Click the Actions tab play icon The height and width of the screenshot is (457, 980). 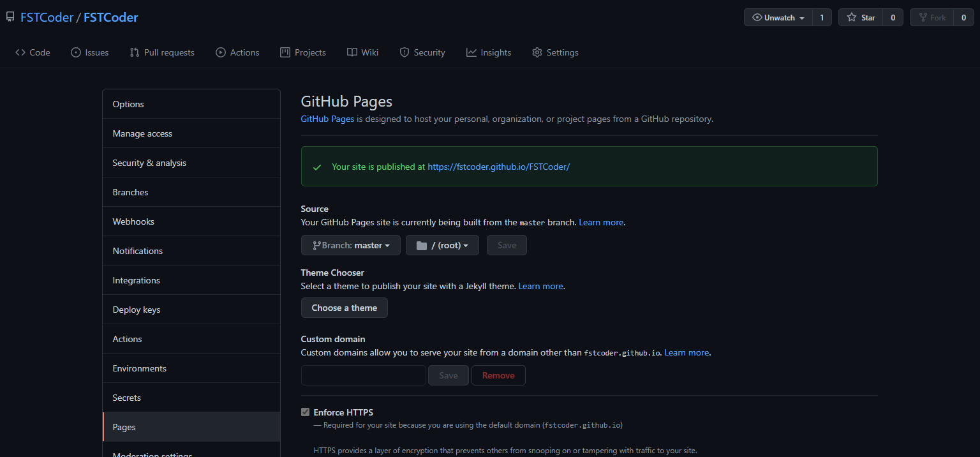221,52
